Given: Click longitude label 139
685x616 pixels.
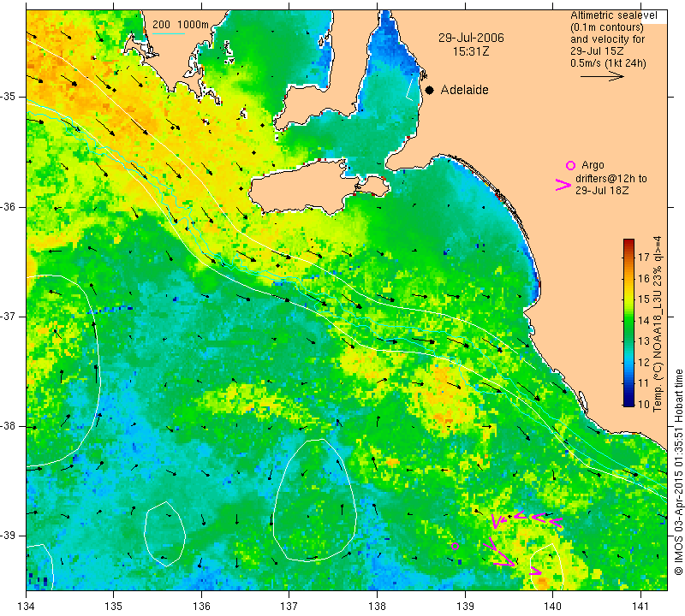Looking at the screenshot, I should pos(465,606).
